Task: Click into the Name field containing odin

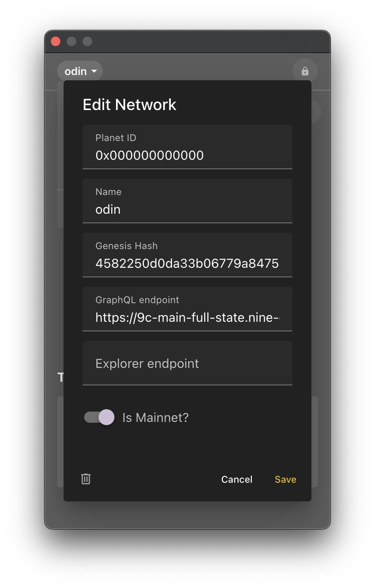Action: [x=187, y=209]
